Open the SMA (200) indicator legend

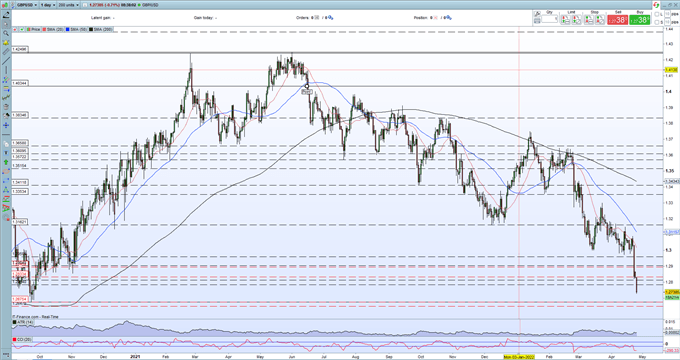click(101, 29)
